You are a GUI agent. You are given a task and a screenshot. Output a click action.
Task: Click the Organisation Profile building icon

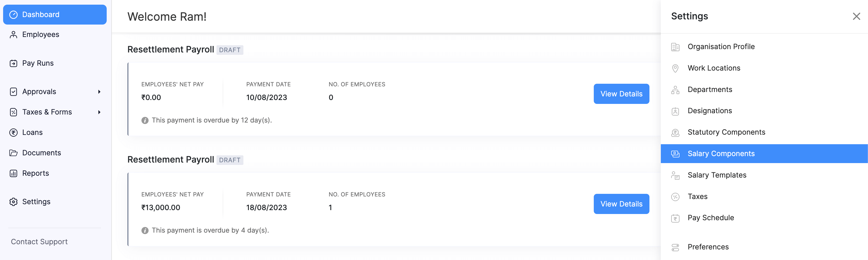[675, 47]
